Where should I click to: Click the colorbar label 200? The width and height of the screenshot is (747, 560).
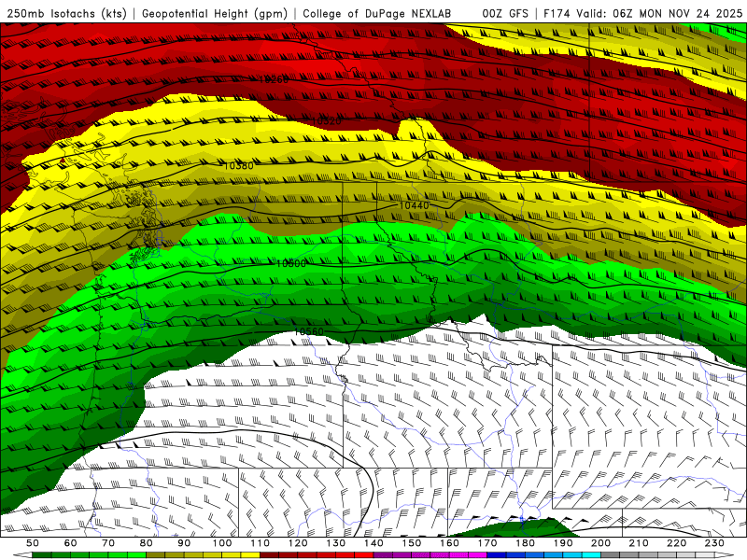[x=600, y=543]
